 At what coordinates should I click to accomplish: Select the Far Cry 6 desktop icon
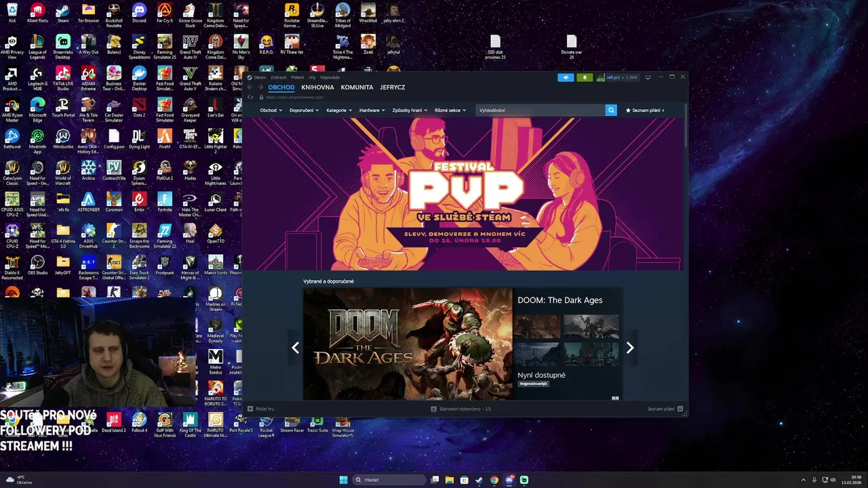pyautogui.click(x=165, y=14)
